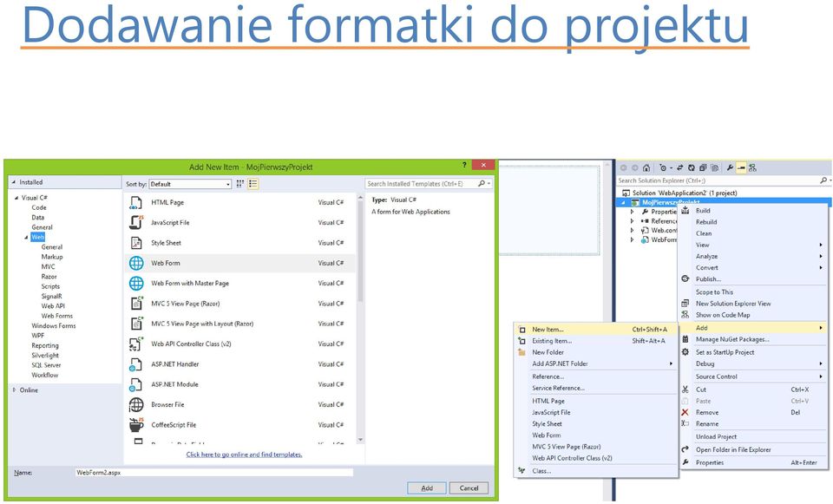
Task: Expand the Online section
Action: tap(15, 389)
